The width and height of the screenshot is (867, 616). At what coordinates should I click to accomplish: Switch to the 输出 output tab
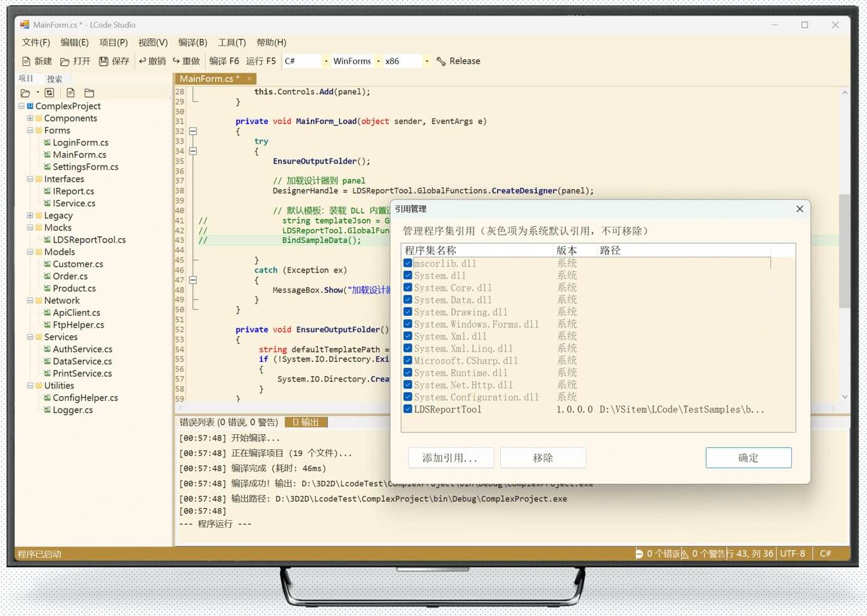click(x=306, y=422)
